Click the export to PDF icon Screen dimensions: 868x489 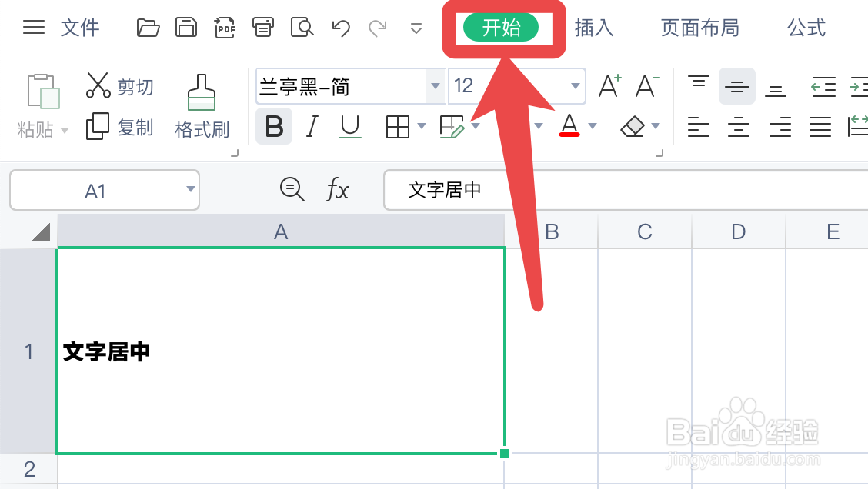(224, 26)
